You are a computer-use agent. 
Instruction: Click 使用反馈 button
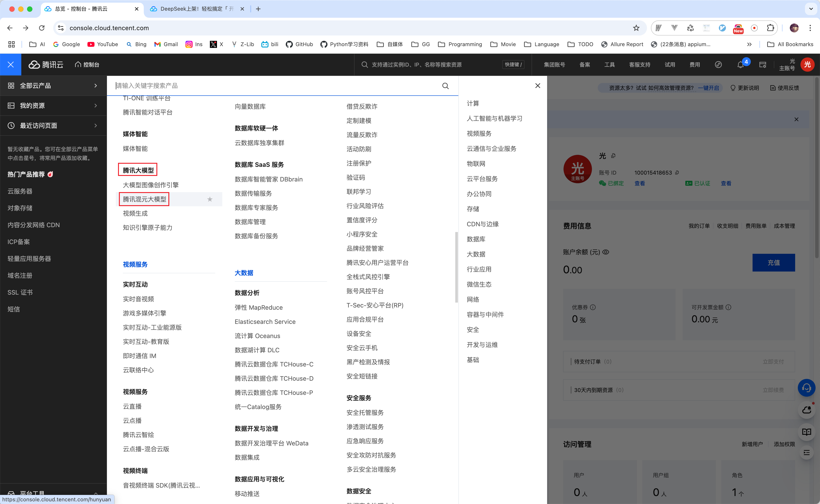tap(784, 88)
